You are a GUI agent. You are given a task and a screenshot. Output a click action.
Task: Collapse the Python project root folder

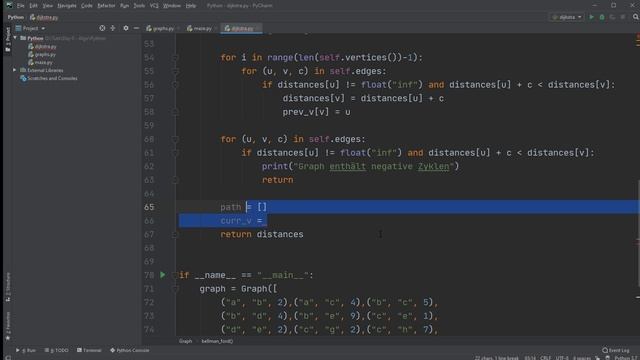click(15, 38)
